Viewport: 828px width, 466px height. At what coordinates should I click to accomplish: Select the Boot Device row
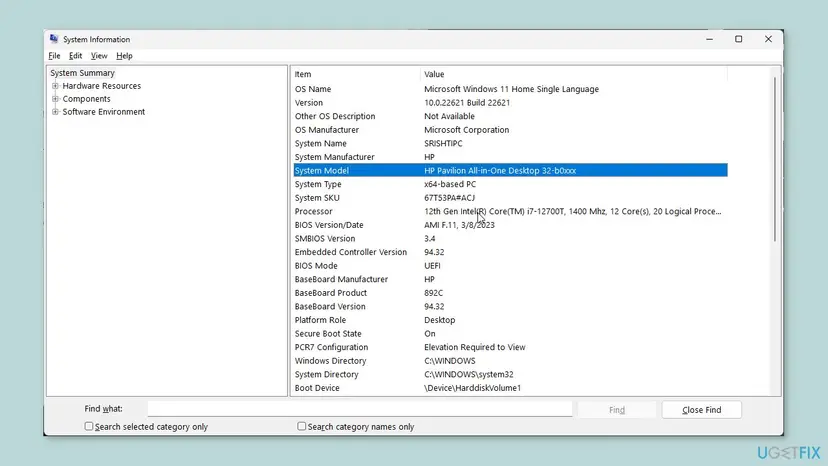(x=510, y=388)
